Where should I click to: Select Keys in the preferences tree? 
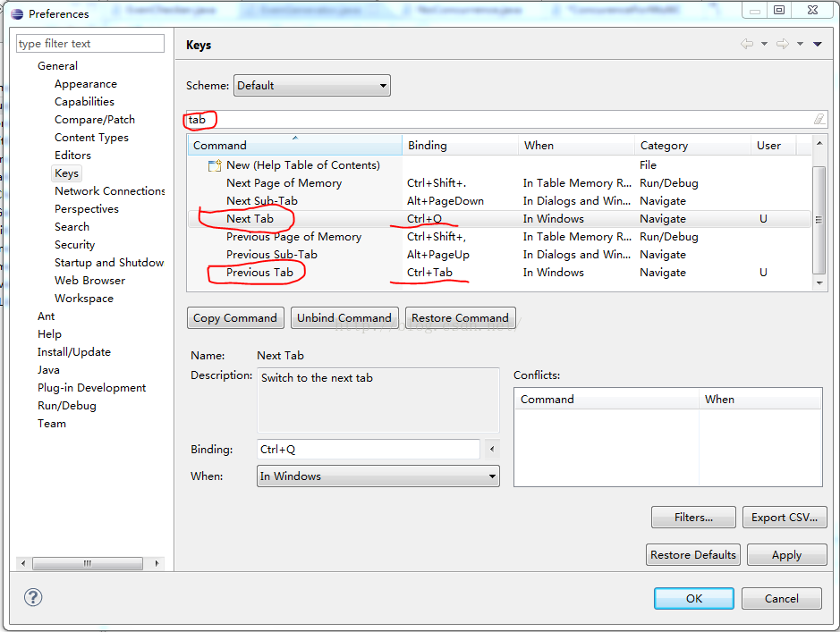click(66, 173)
